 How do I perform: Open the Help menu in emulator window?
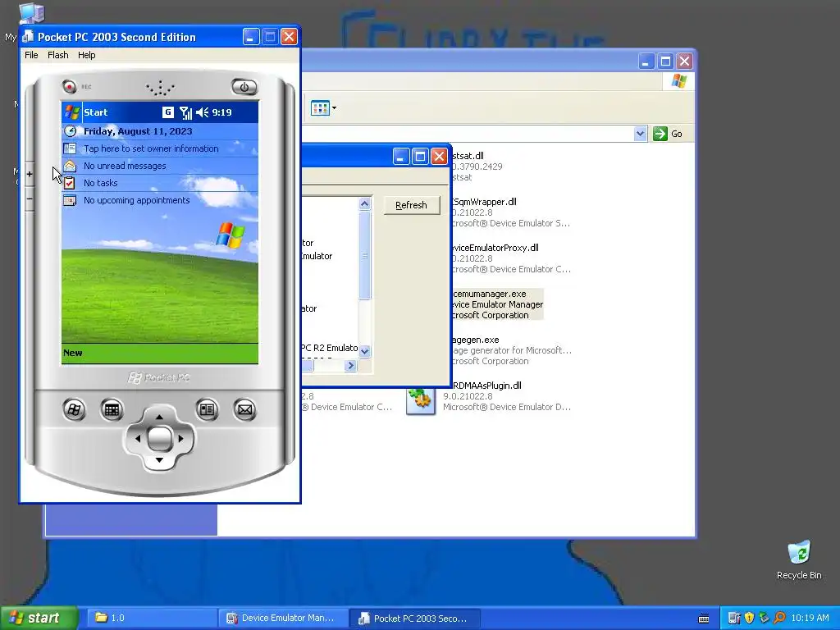click(86, 55)
